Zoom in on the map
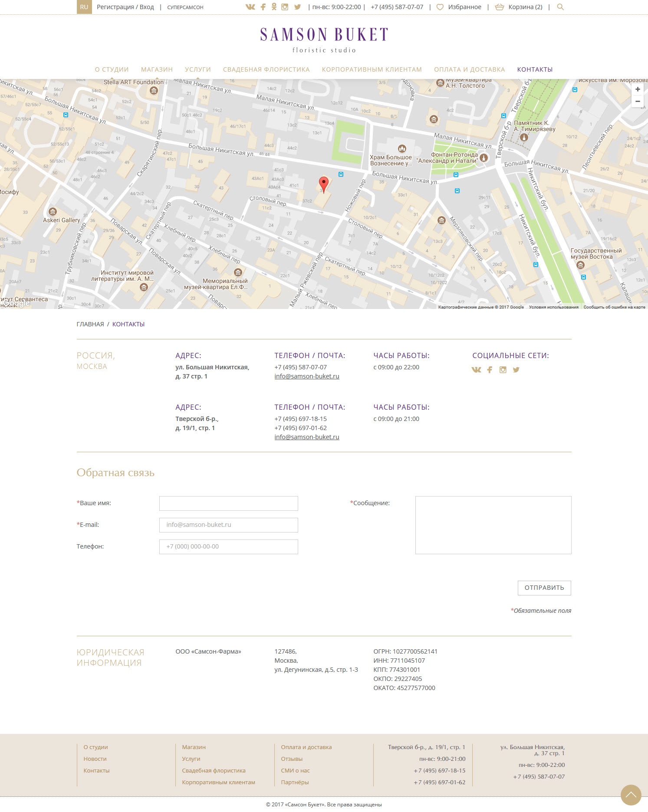The width and height of the screenshot is (648, 812). 637,89
